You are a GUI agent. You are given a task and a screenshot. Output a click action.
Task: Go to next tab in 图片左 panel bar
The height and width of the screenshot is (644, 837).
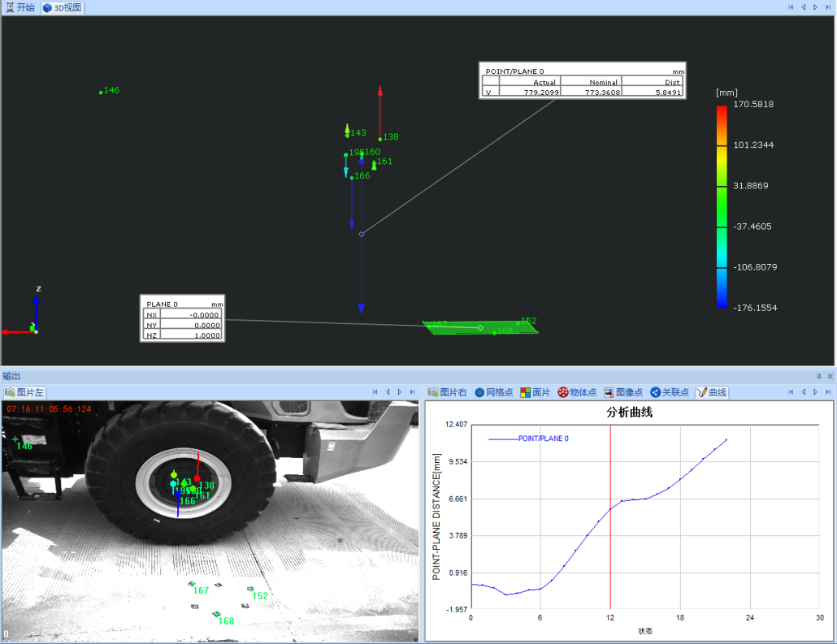point(400,391)
